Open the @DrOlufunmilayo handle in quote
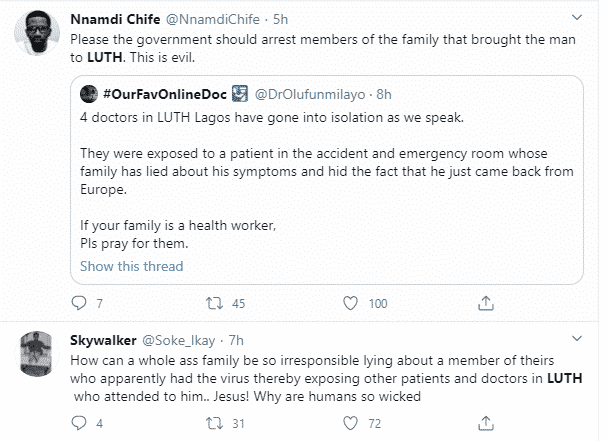 pos(313,93)
